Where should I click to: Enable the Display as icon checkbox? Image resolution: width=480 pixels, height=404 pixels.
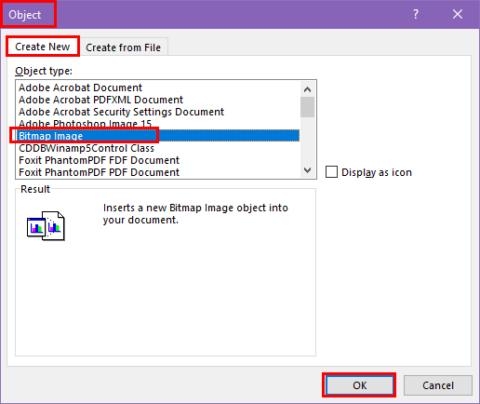(x=331, y=172)
